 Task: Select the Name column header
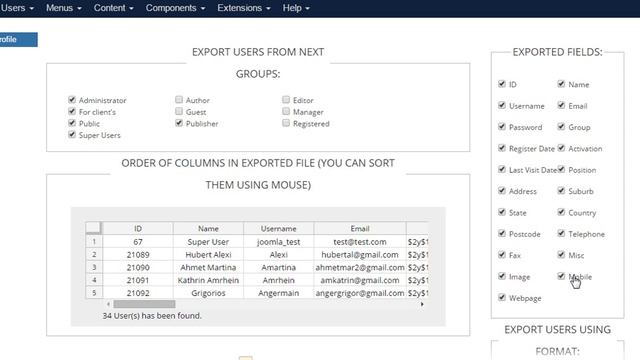pos(208,229)
